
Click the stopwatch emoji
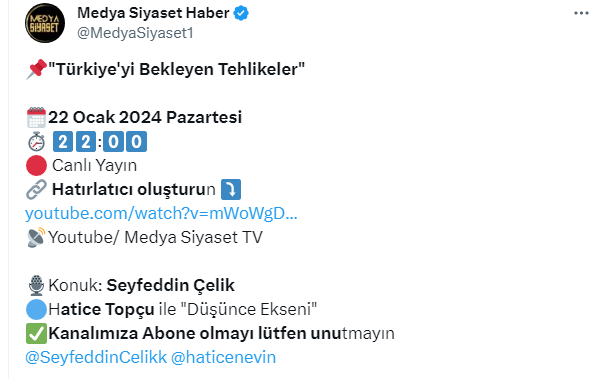36,142
